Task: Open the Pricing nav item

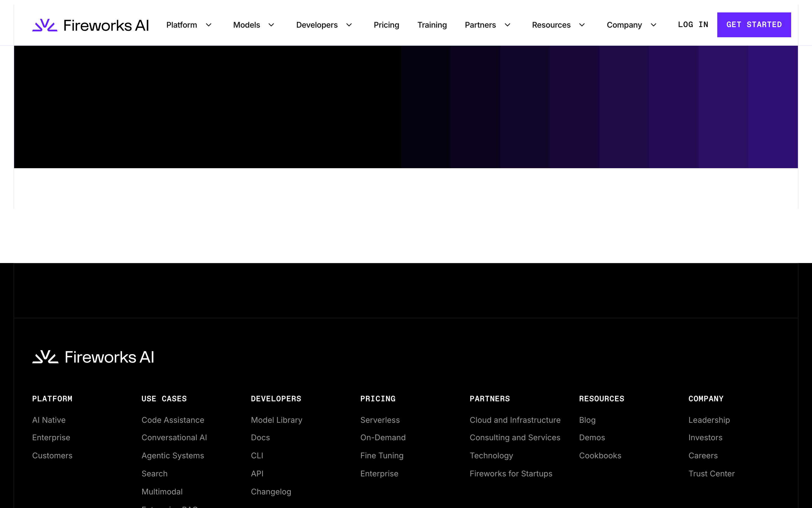Action: [386, 25]
